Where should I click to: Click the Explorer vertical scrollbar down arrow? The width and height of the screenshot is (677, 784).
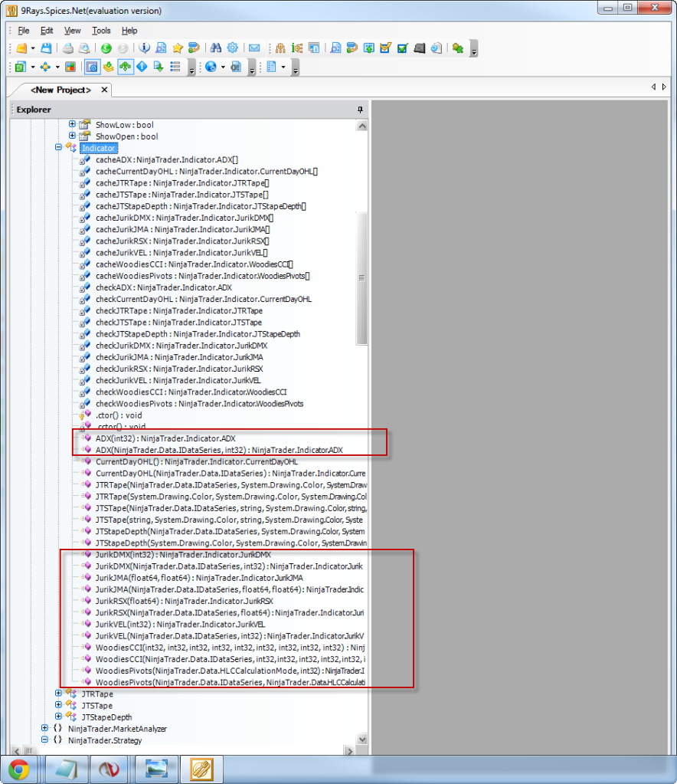(x=362, y=740)
